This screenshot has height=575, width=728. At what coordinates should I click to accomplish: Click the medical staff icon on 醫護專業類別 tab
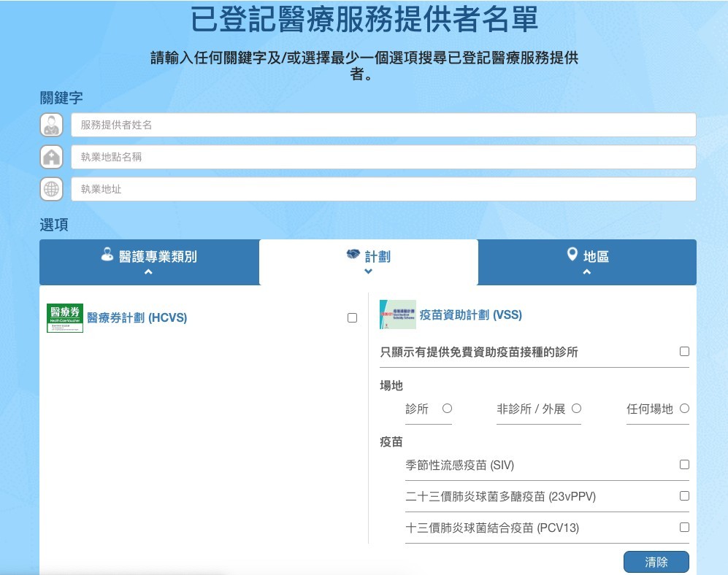107,255
